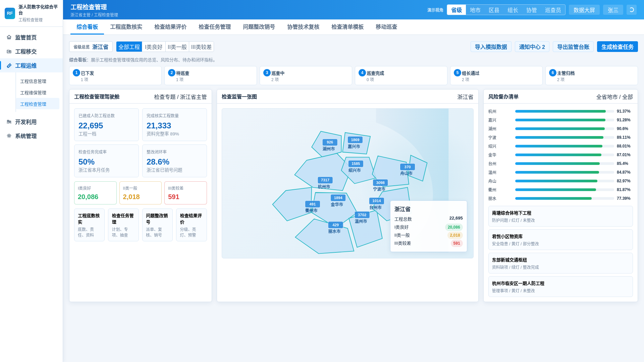Select the III类较差 filter

pyautogui.click(x=201, y=47)
